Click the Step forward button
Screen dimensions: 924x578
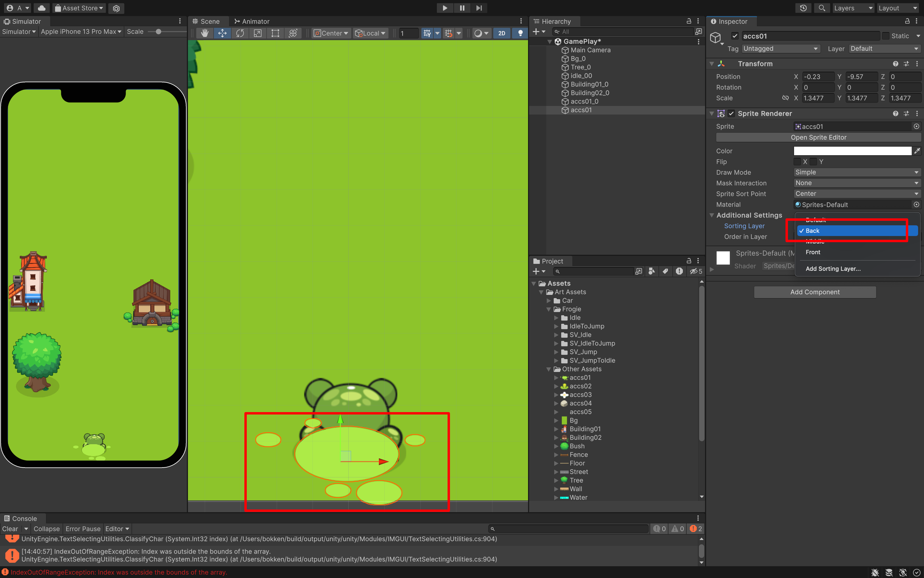tap(479, 8)
